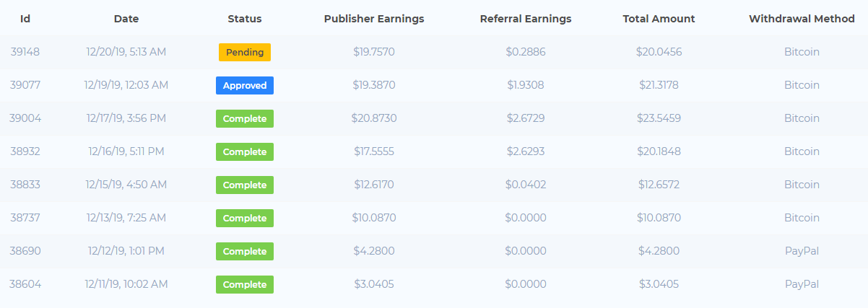Viewport: 868px width, 308px height.
Task: Sort by the Id column header
Action: click(25, 19)
